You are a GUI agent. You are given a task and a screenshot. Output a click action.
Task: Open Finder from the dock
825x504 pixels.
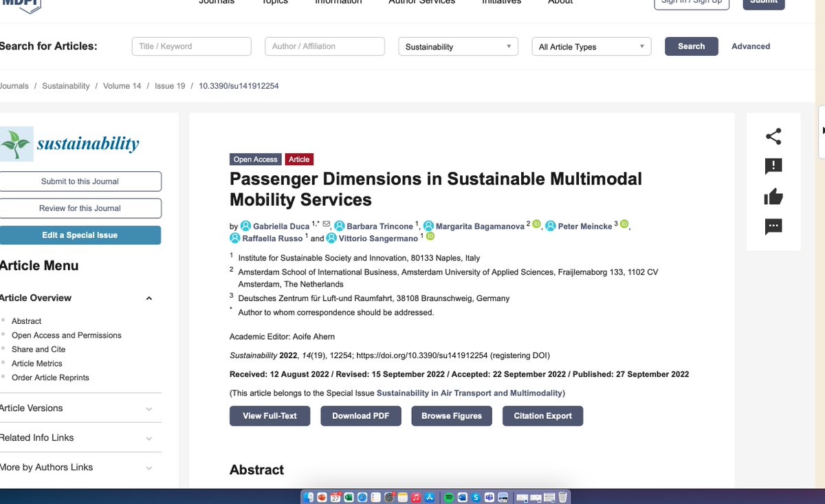309,497
